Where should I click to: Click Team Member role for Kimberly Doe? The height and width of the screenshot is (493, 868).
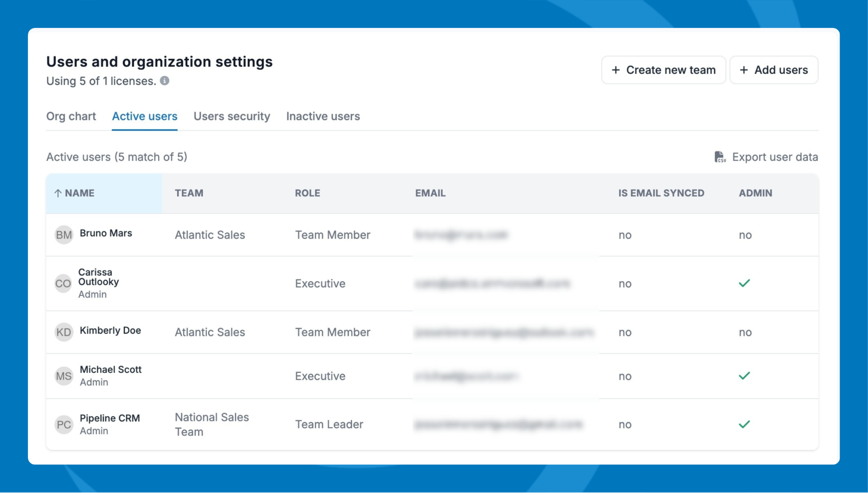[x=333, y=332]
